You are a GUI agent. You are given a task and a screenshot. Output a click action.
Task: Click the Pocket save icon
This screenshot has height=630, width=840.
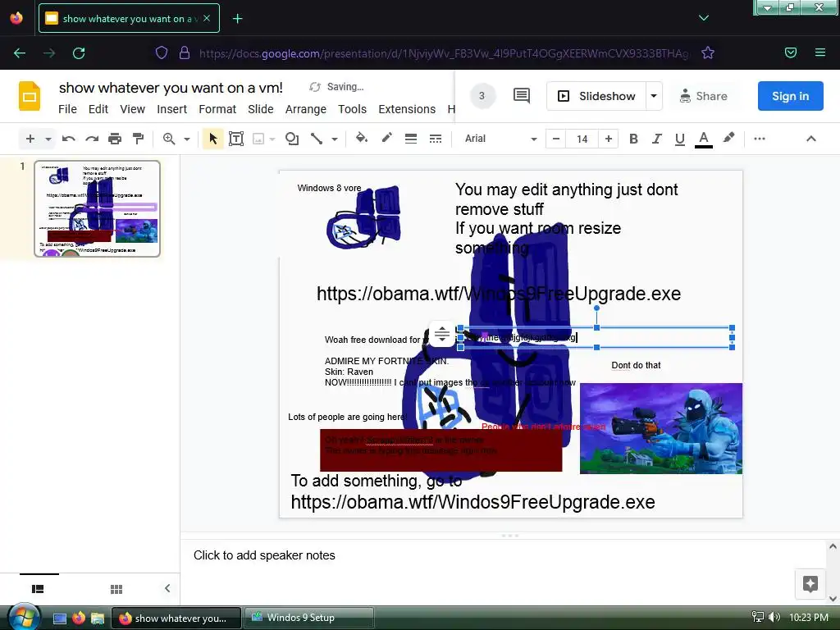click(x=790, y=52)
